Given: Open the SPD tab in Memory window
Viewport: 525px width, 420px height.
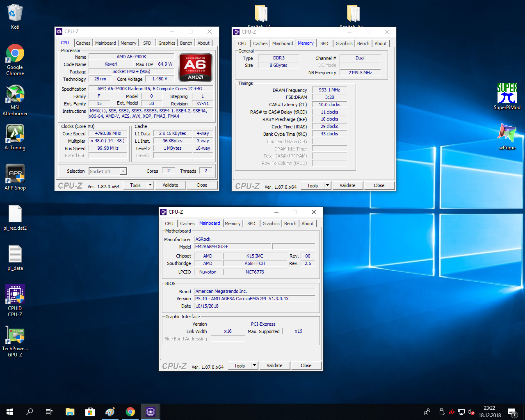Looking at the screenshot, I should coord(324,43).
